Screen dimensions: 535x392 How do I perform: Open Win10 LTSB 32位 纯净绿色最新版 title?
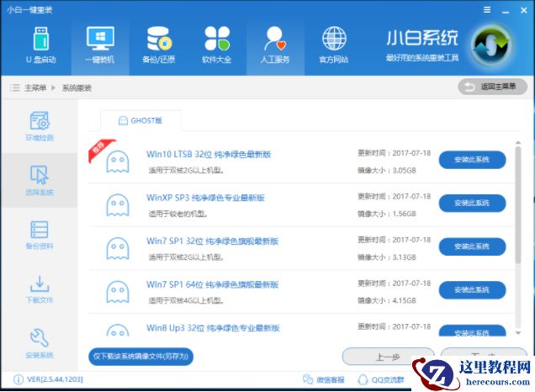point(209,154)
